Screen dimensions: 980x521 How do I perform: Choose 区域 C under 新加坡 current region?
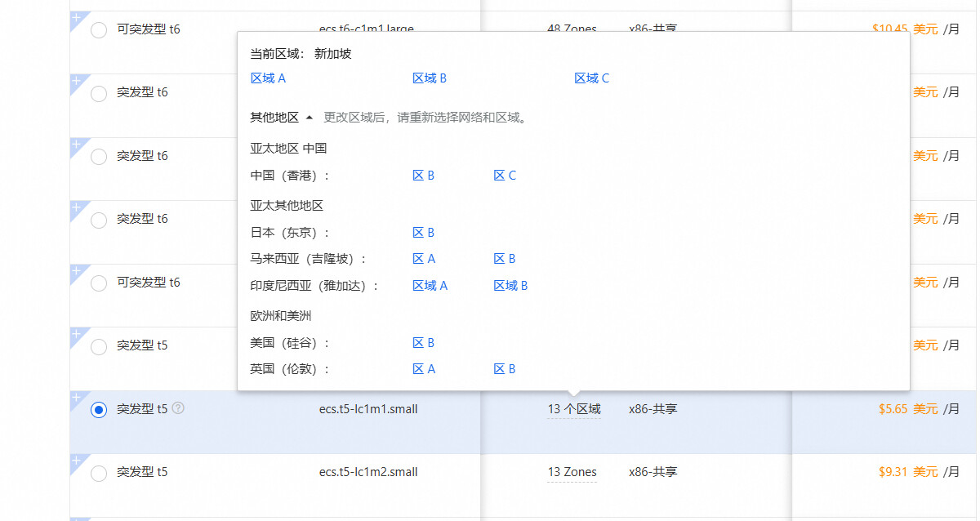click(x=591, y=78)
